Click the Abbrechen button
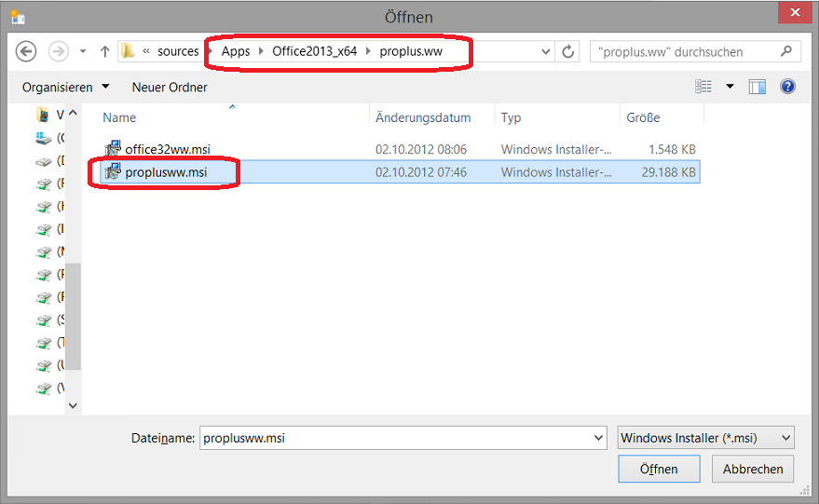The height and width of the screenshot is (504, 819). click(x=753, y=469)
